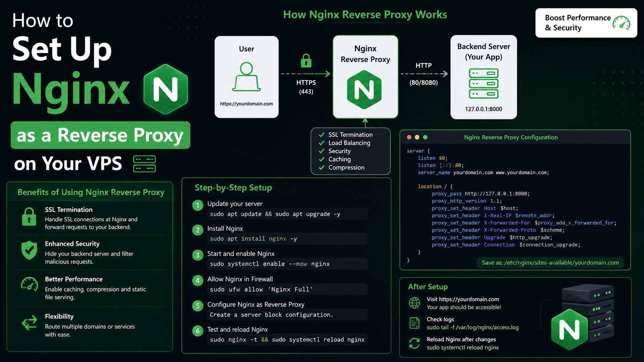Click the 'After Setup' heading
Screen dimensions: 644x362
pos(428,287)
